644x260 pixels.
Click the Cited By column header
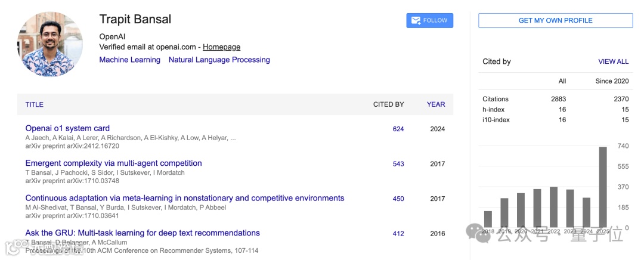[x=388, y=104]
